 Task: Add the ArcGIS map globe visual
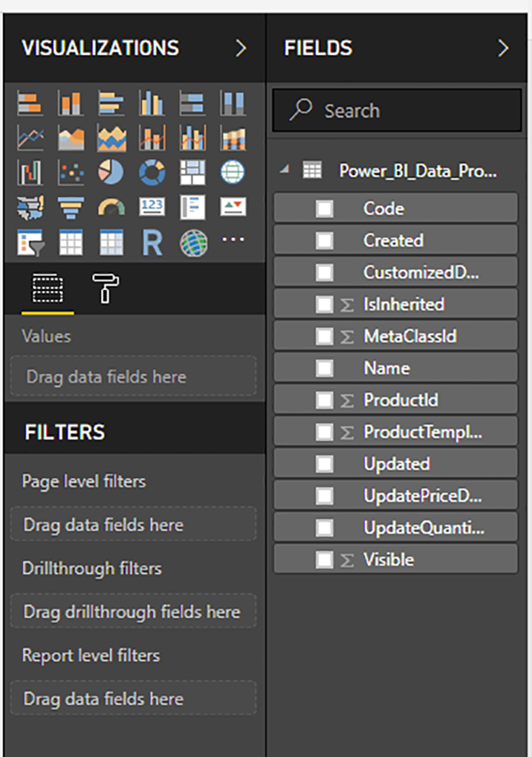(x=192, y=242)
